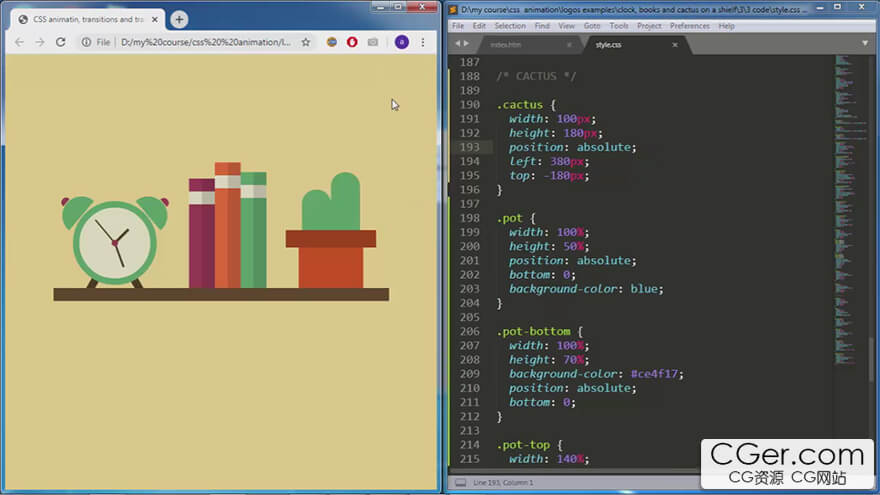
Task: Click the site information icon beside File
Action: [x=86, y=42]
